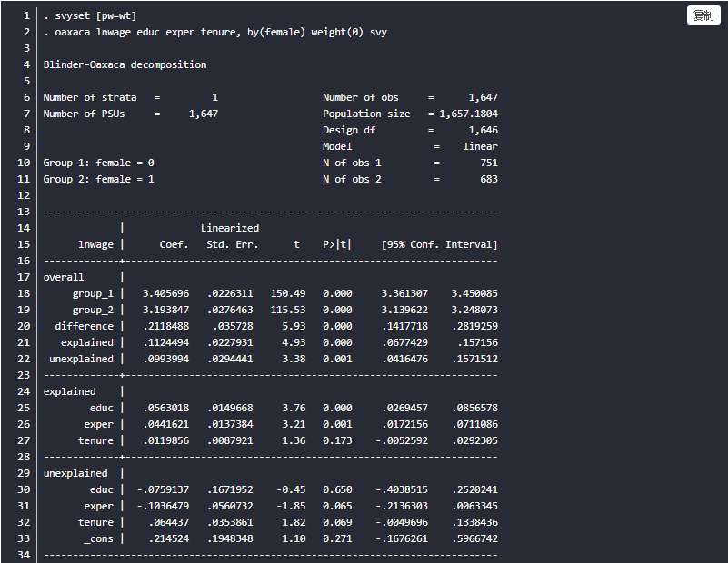Click the P>|t| column header
Screen dimensions: 728x563
tap(337, 244)
